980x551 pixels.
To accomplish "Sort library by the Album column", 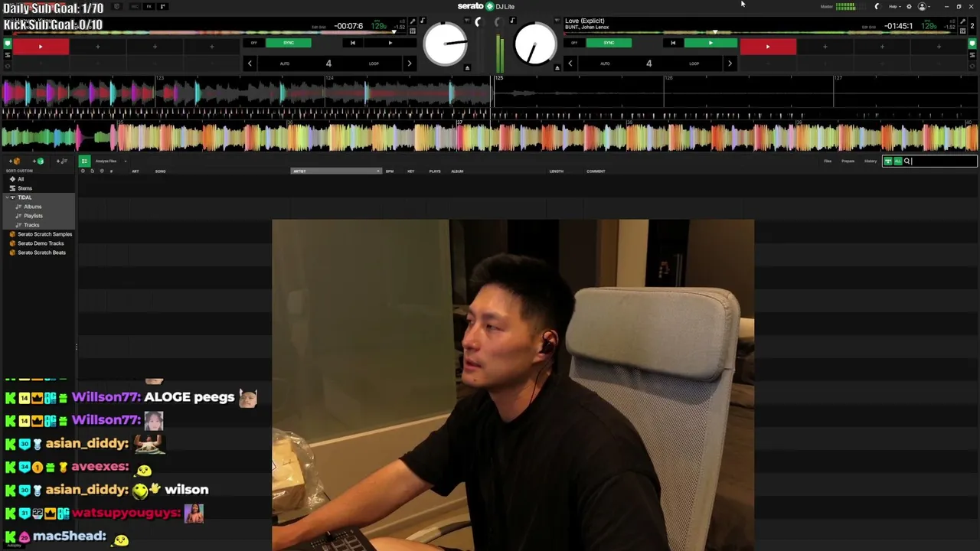I will coord(457,171).
